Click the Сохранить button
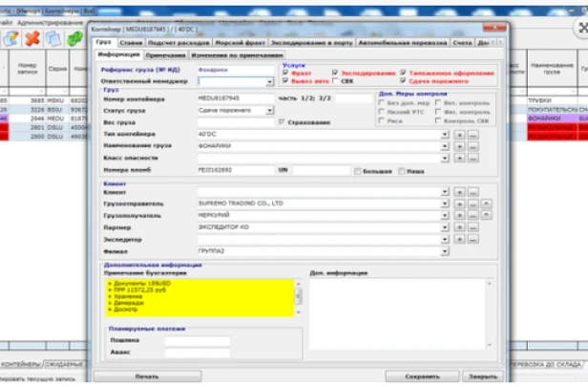 [x=423, y=376]
